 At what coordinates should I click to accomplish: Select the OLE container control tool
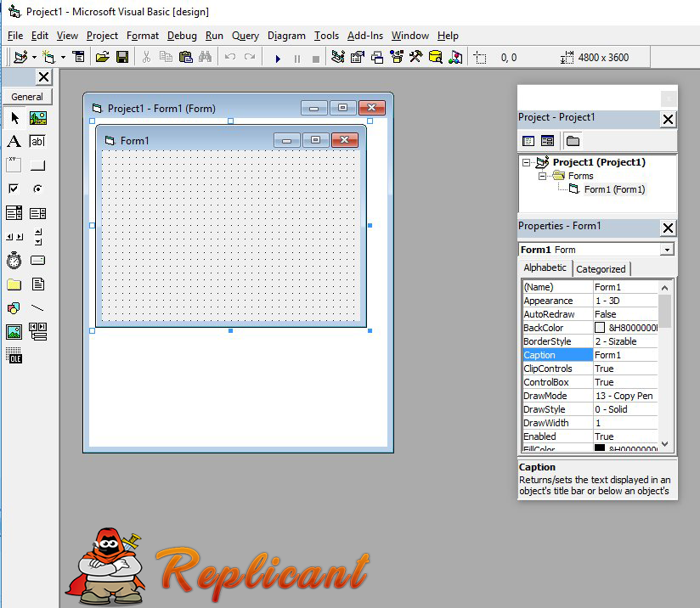point(14,355)
